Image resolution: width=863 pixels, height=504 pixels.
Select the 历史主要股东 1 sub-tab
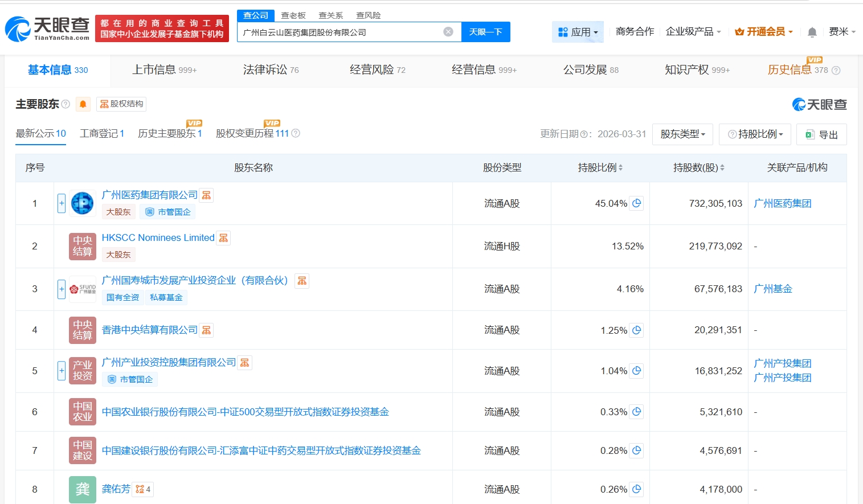pos(170,133)
